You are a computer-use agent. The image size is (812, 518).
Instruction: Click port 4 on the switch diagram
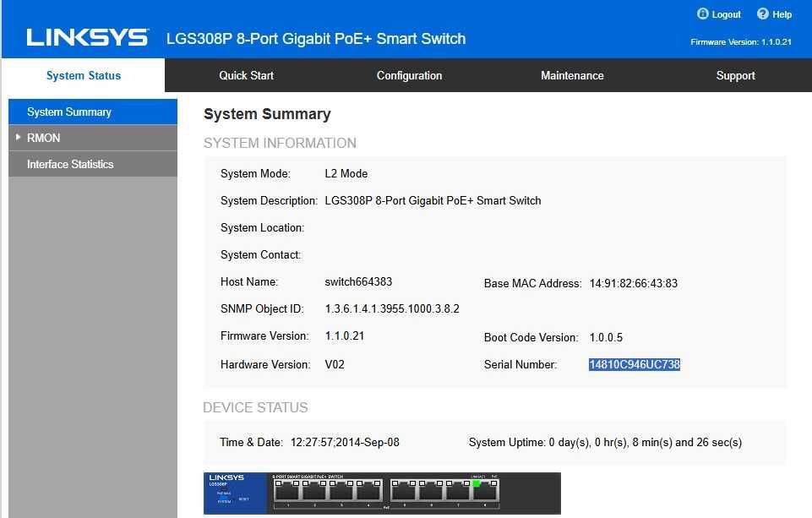click(368, 491)
